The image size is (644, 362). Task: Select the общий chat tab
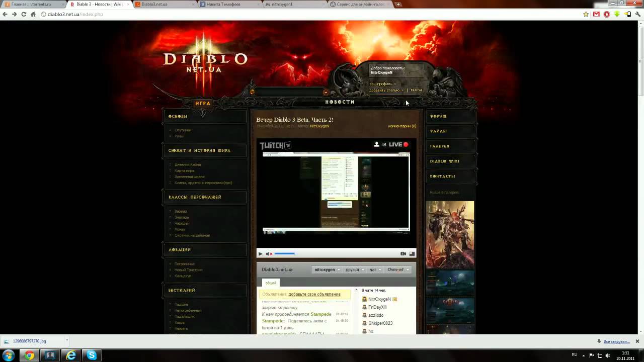[271, 283]
